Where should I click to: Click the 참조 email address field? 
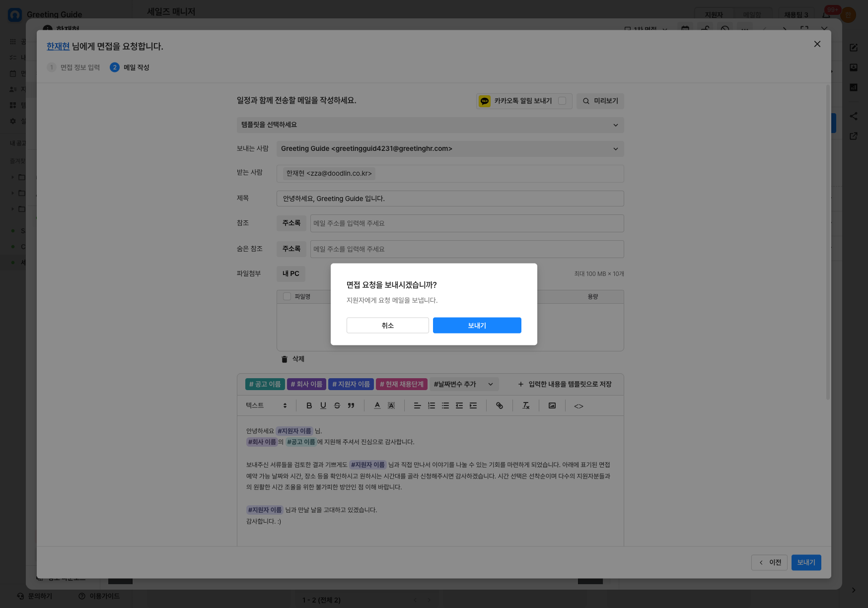coord(467,223)
